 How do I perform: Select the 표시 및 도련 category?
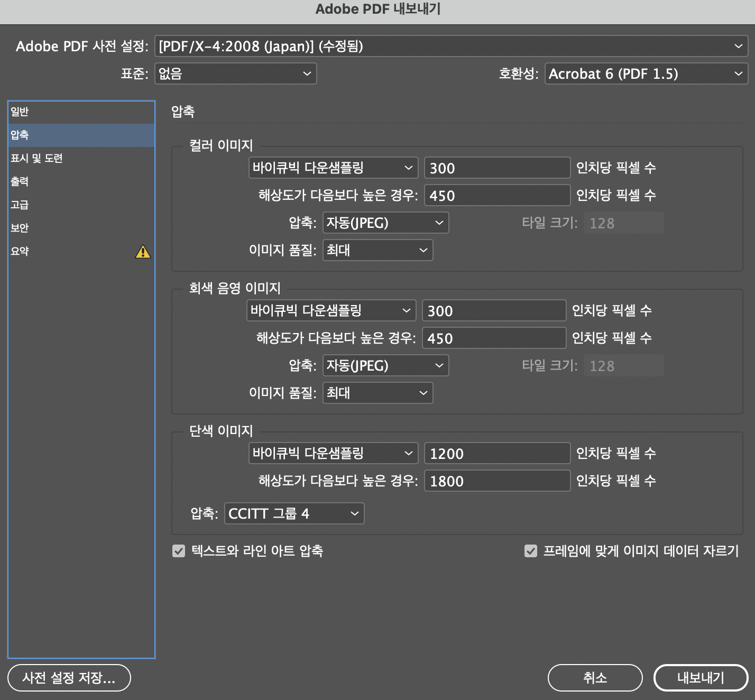point(81,159)
